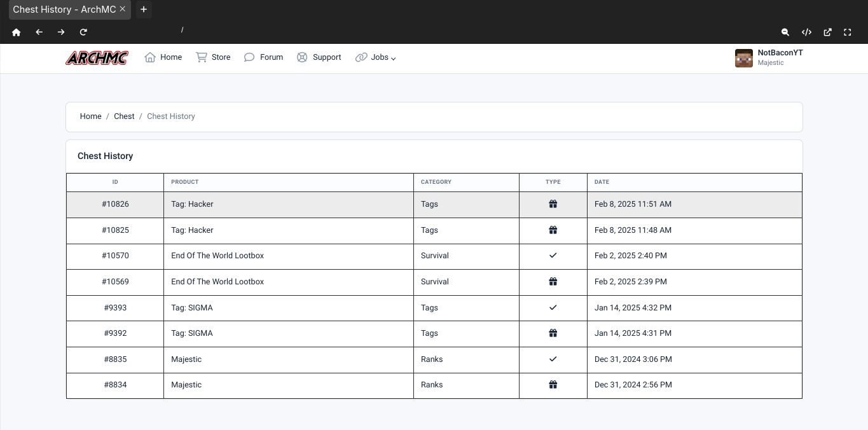Viewport: 868px width, 430px height.
Task: Select ID cell #10569
Action: coord(115,282)
